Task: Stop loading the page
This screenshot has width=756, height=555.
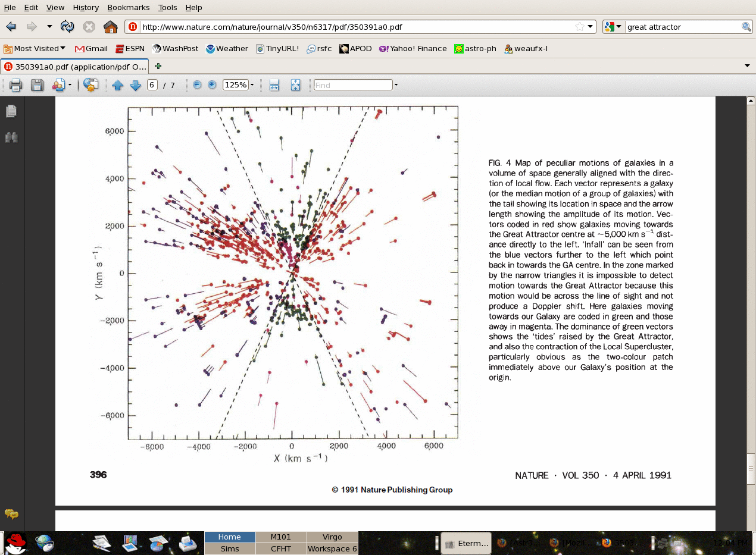Action: (89, 27)
